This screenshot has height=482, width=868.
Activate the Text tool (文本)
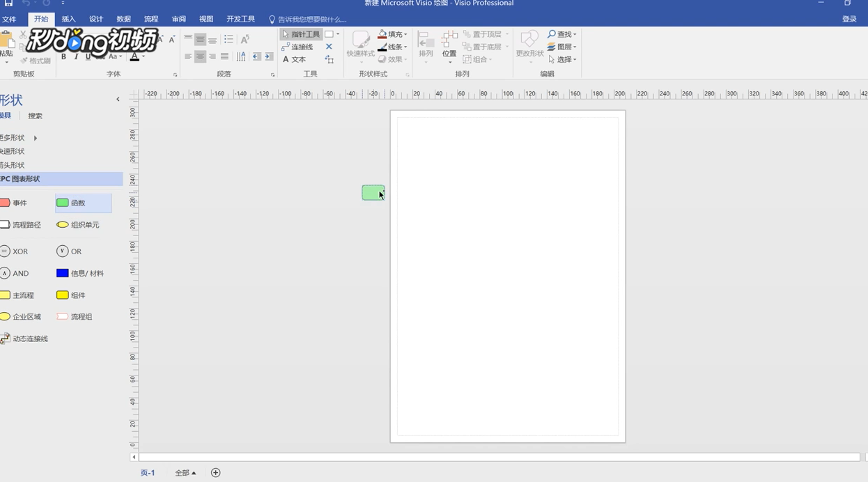(295, 59)
